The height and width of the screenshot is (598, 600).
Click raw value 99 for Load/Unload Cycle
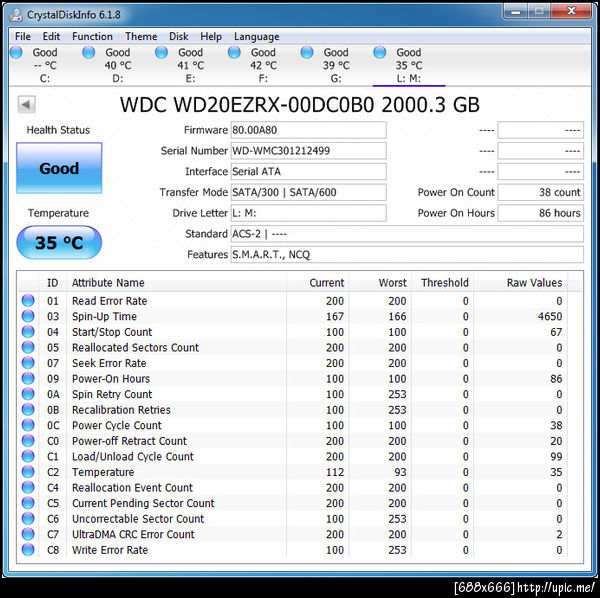(x=556, y=456)
